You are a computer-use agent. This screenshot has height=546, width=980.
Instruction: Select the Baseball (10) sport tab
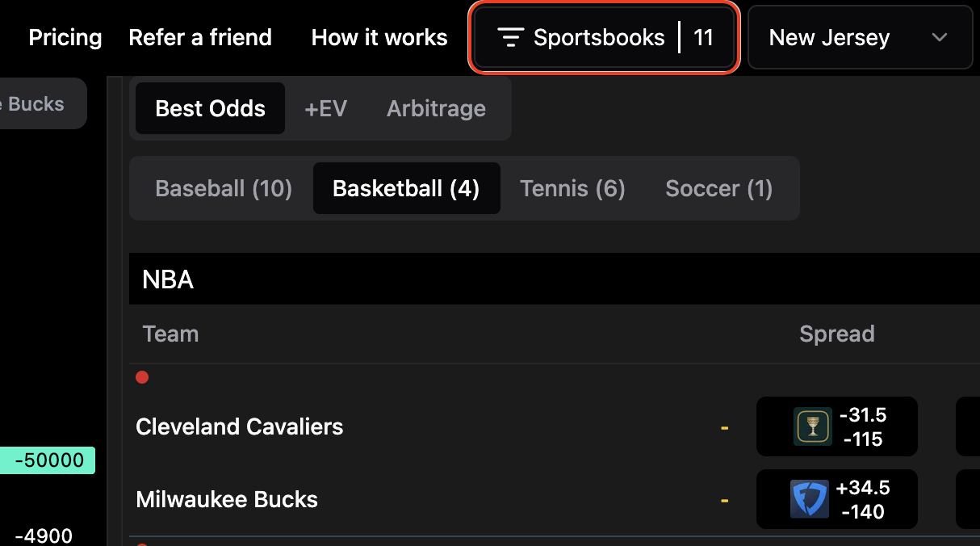[x=224, y=189]
